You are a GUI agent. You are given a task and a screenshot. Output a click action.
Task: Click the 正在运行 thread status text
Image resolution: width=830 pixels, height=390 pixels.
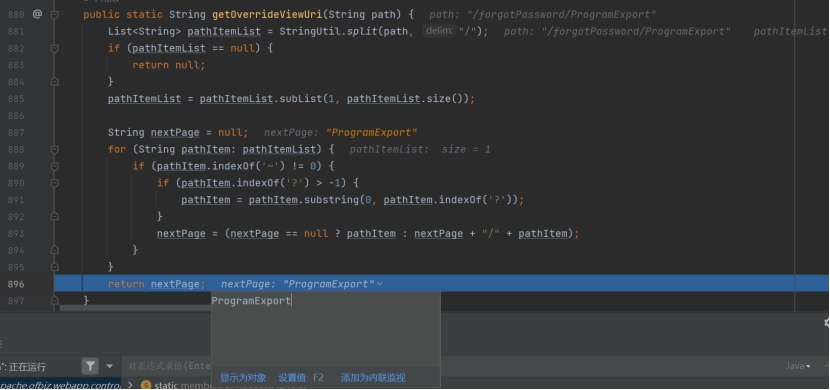click(28, 366)
